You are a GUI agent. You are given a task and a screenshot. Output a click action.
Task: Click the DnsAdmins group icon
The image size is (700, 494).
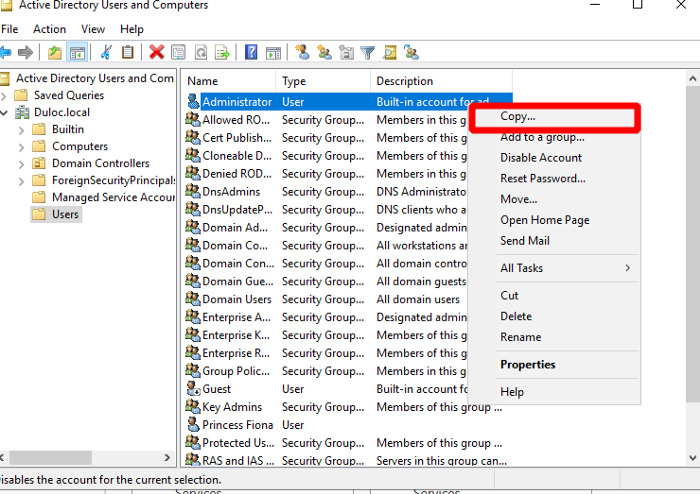tap(193, 191)
